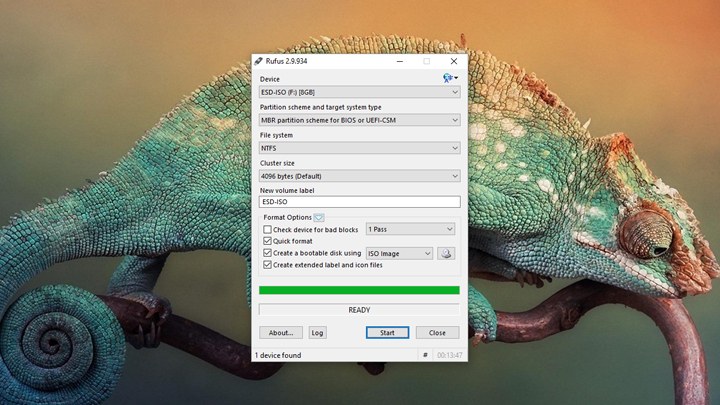Click the Close button

coord(437,332)
